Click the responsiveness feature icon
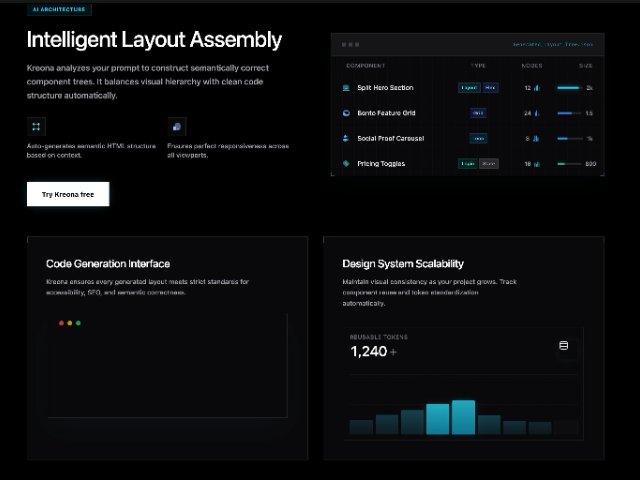 coord(177,127)
